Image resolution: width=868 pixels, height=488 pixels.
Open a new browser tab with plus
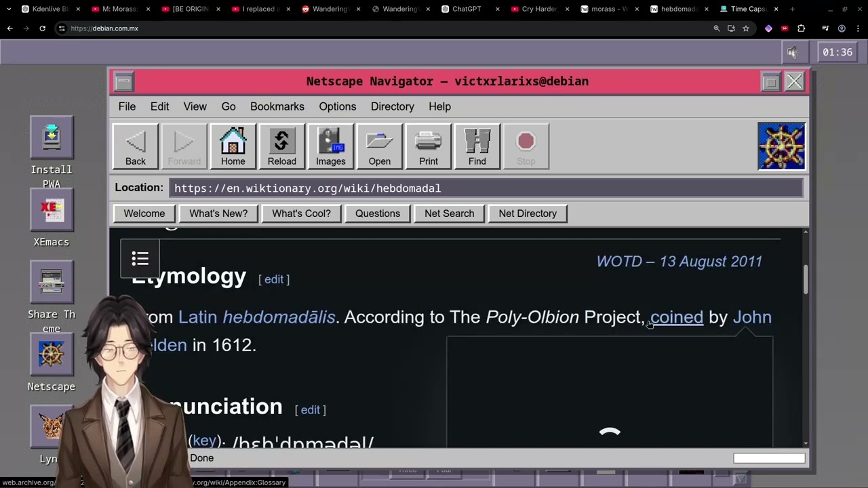coord(793,9)
